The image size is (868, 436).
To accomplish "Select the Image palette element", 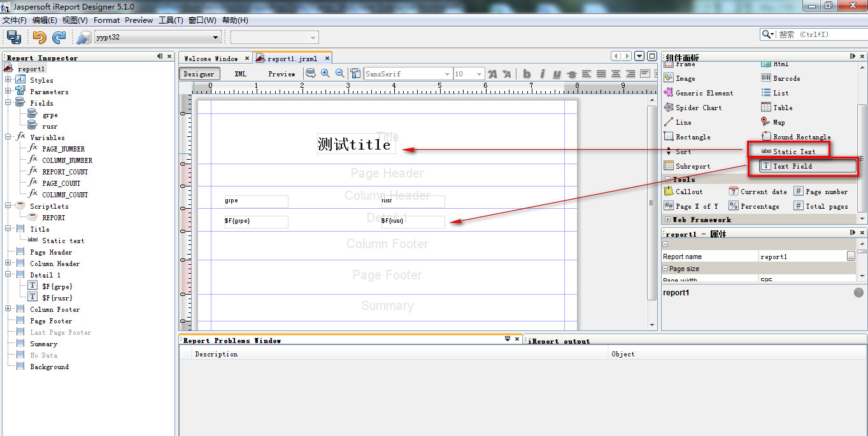I will 679,78.
